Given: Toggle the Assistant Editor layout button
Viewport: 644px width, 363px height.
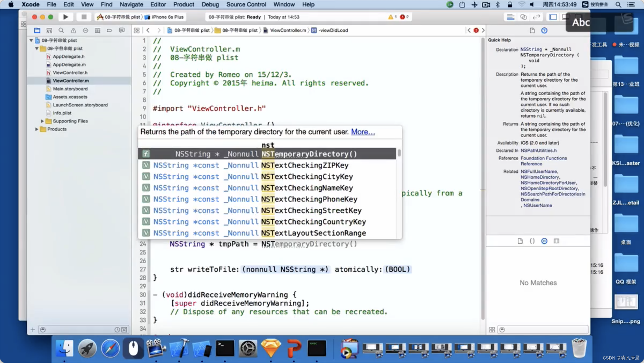Looking at the screenshot, I should point(523,17).
